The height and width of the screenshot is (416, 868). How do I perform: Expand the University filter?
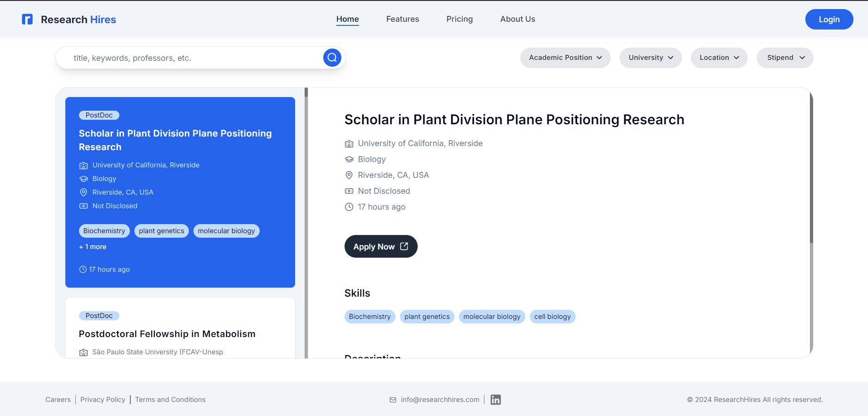tap(651, 58)
